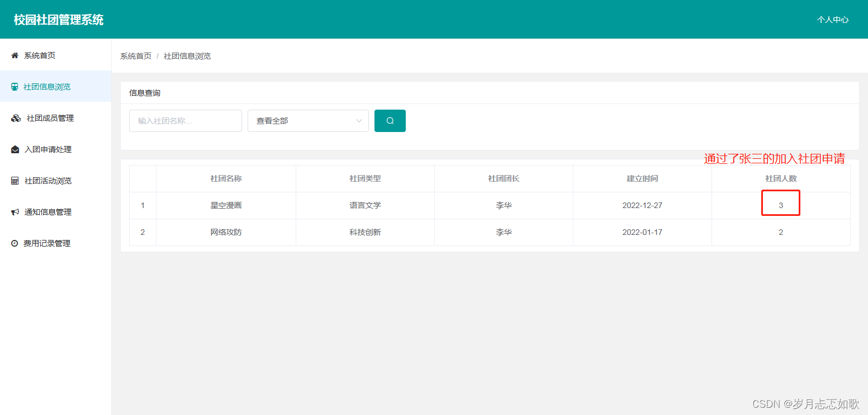This screenshot has width=868, height=415.
Task: Click row number 2 in the table
Action: tap(143, 232)
